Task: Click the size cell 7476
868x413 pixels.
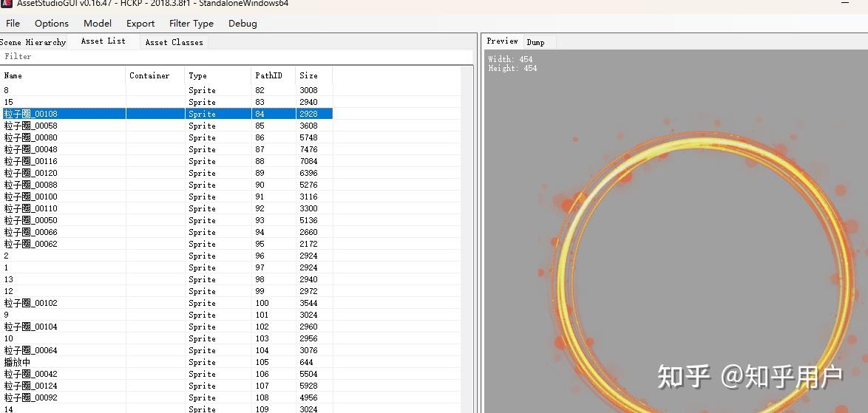Action: click(x=309, y=149)
